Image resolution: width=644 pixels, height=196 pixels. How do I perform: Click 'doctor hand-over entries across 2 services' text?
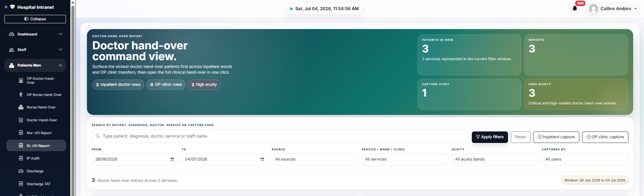[138, 180]
